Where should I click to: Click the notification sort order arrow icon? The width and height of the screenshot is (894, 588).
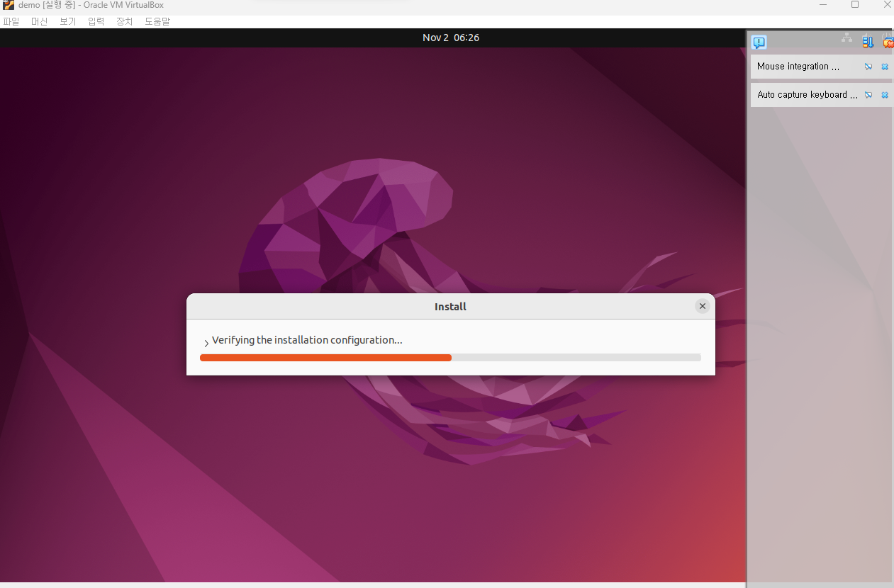[868, 42]
